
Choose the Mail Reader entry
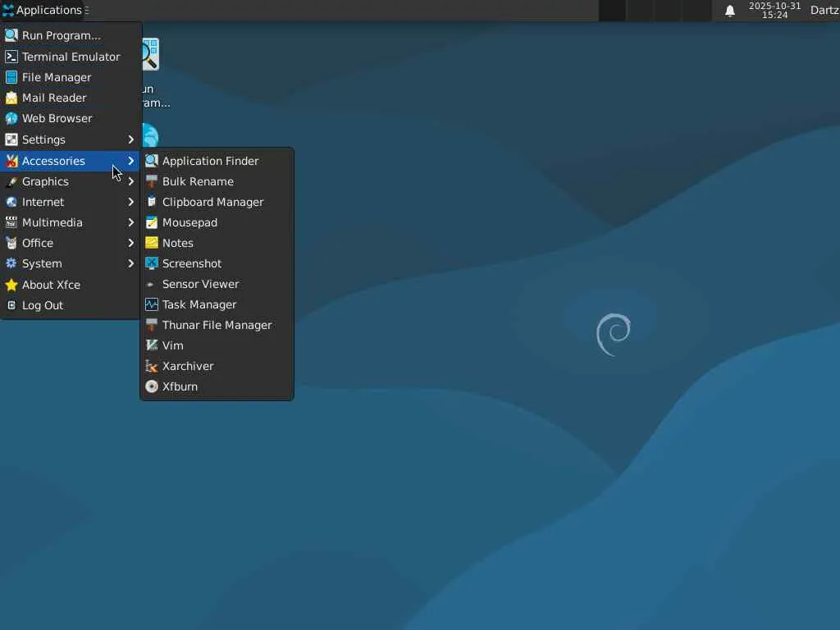tap(71, 98)
